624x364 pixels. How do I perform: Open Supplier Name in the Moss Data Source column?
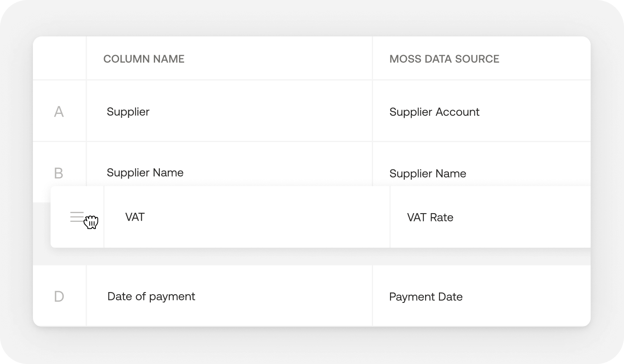(428, 173)
